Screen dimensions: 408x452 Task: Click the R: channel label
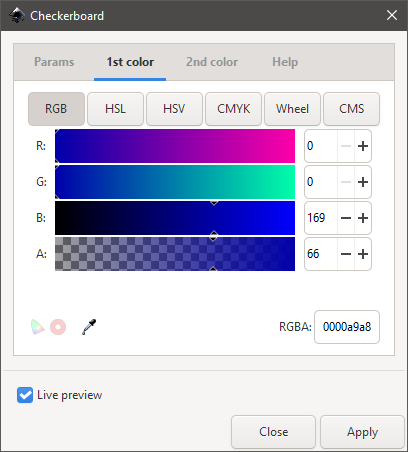41,146
